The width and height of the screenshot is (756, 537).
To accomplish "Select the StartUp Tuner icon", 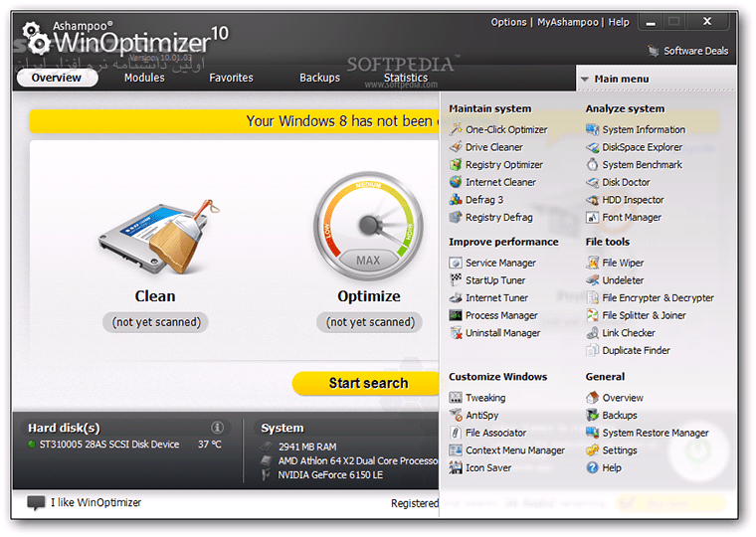I will (x=457, y=280).
